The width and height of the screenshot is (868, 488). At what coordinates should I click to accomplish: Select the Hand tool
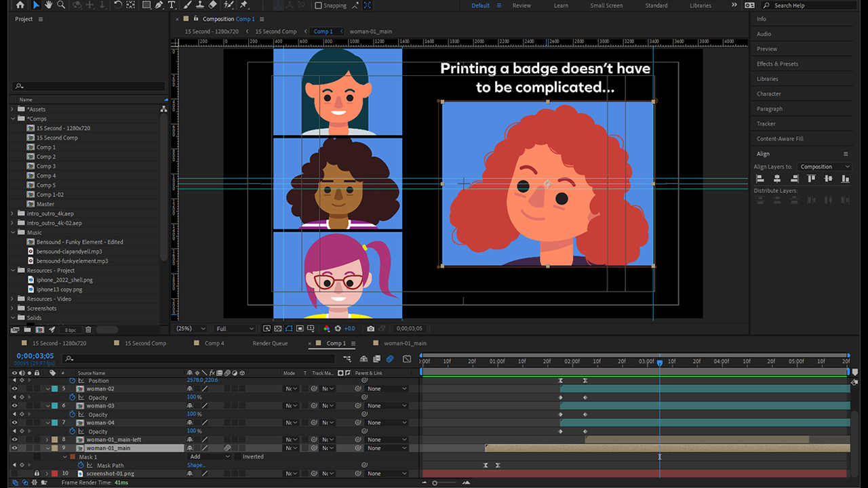(49, 5)
